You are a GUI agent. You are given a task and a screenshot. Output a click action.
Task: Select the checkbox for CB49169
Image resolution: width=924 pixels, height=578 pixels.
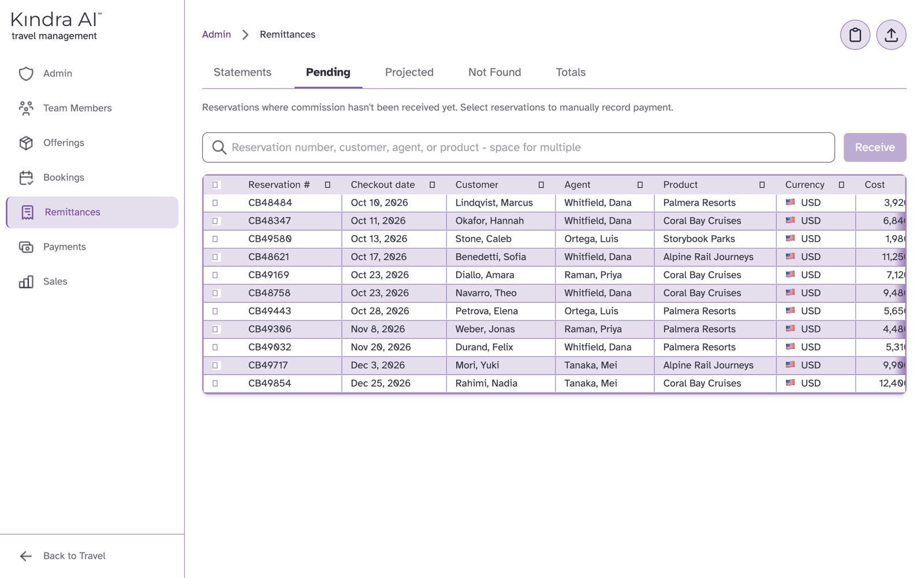[215, 275]
